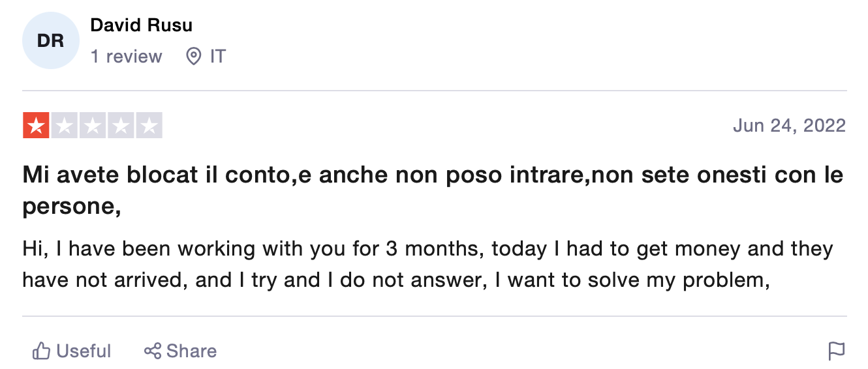Mark review as Useful via its label
The image size is (868, 369).
coord(84,351)
